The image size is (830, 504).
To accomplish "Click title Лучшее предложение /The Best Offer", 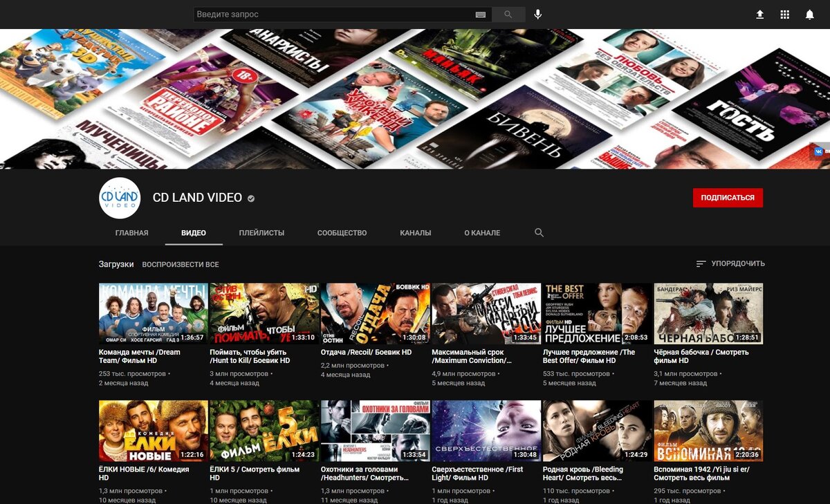I will 589,356.
